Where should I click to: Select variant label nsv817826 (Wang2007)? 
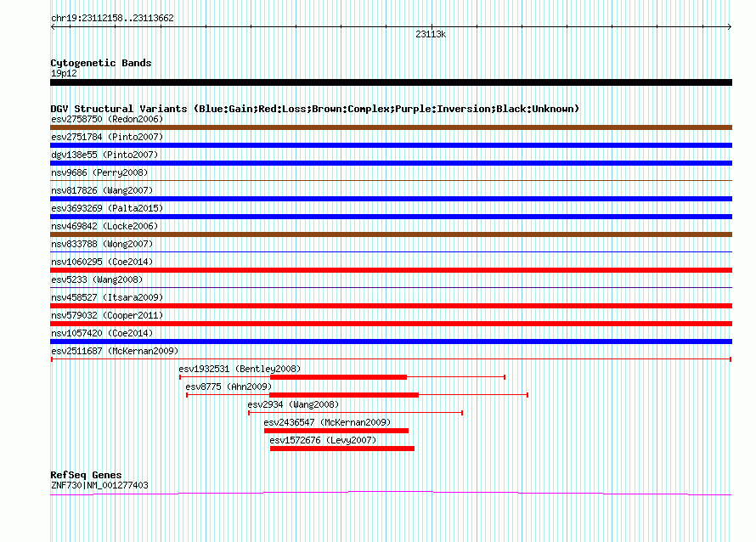(x=102, y=190)
